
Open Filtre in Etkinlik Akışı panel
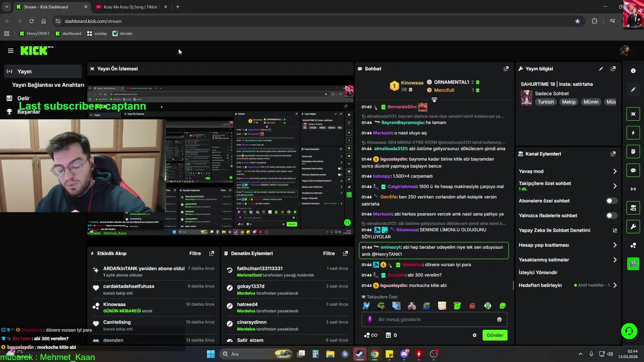point(195,253)
